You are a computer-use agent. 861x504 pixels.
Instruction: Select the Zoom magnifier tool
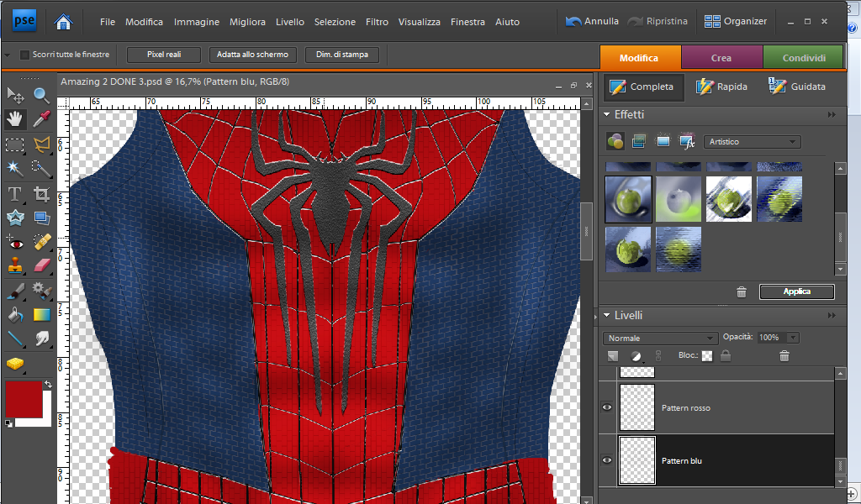tap(42, 96)
